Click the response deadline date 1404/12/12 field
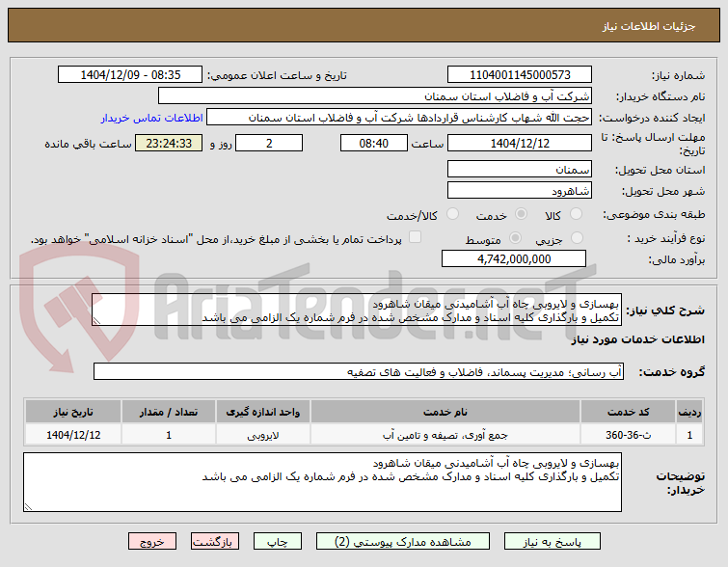The width and height of the screenshot is (728, 567). (520, 143)
